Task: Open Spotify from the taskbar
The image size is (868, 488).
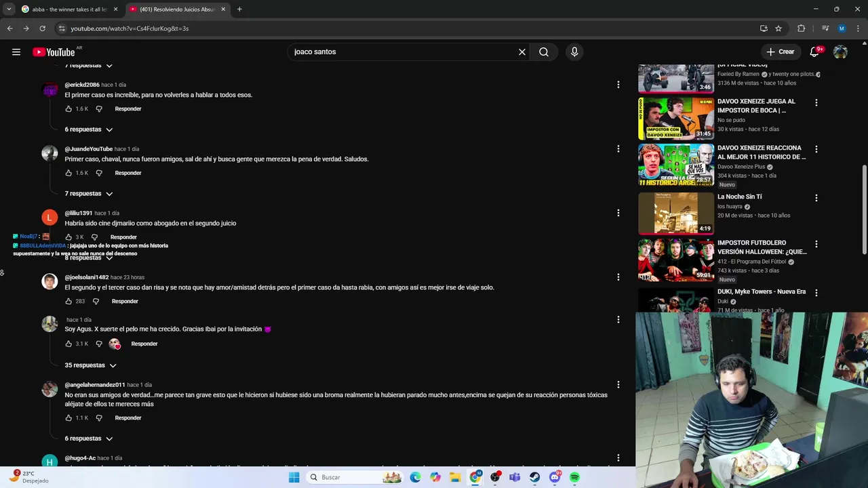Action: (x=574, y=477)
